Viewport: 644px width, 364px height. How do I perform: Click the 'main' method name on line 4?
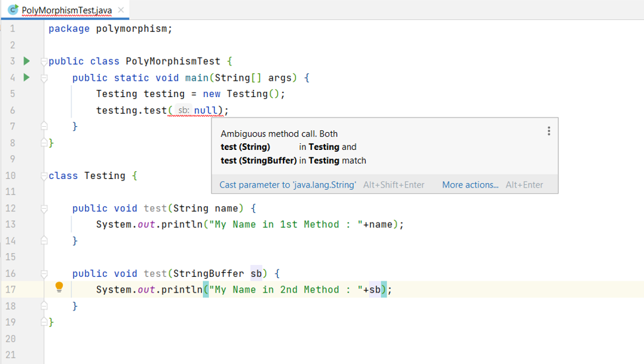click(x=197, y=77)
